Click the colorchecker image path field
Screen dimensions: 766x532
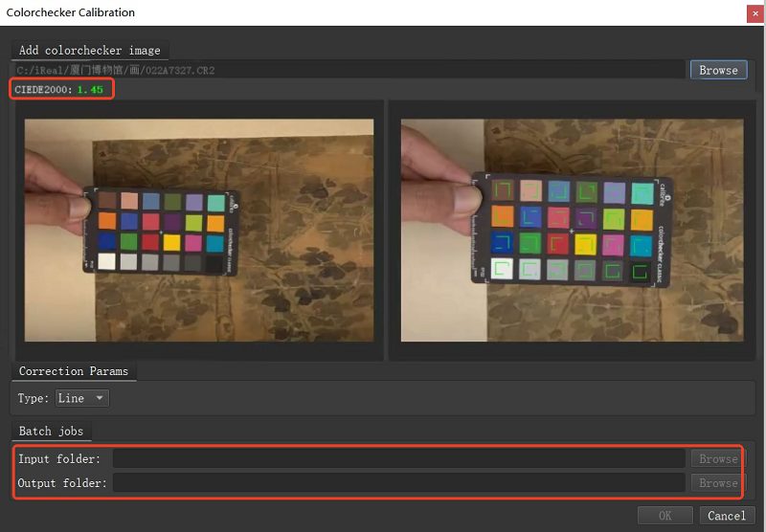(349, 70)
